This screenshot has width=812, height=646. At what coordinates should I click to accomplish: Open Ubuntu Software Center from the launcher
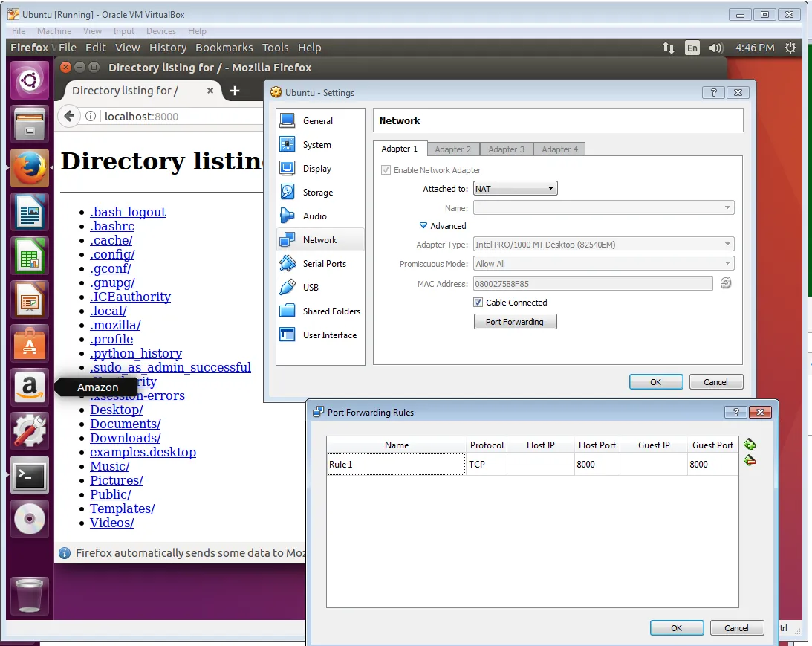[30, 343]
